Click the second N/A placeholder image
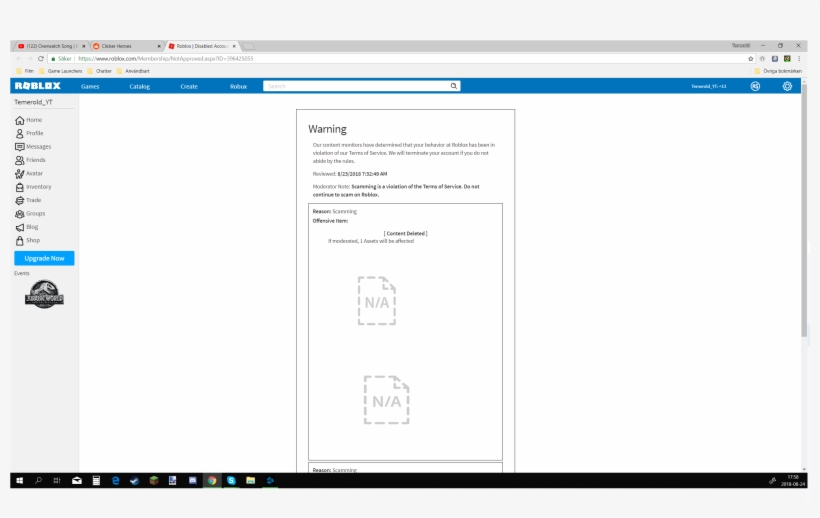Viewport: 820px width, 518px height. (386, 400)
